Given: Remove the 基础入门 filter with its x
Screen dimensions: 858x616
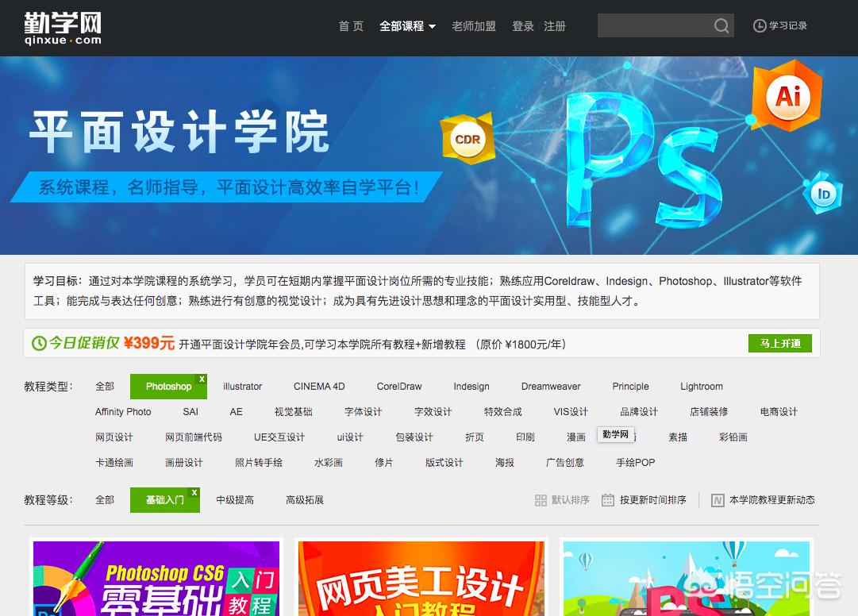Looking at the screenshot, I should click(x=194, y=492).
